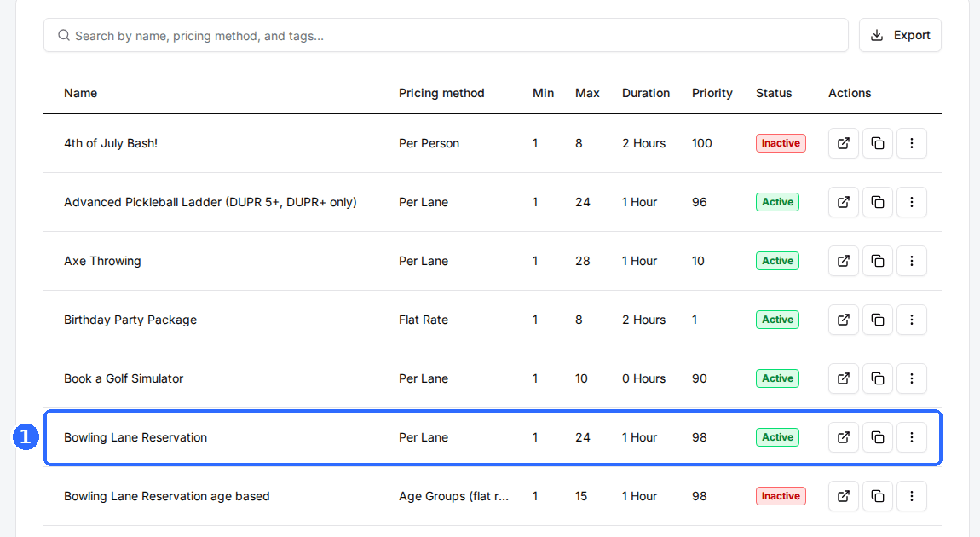
Task: Duplicate the Bowling Lane Reservation entry
Action: click(878, 437)
